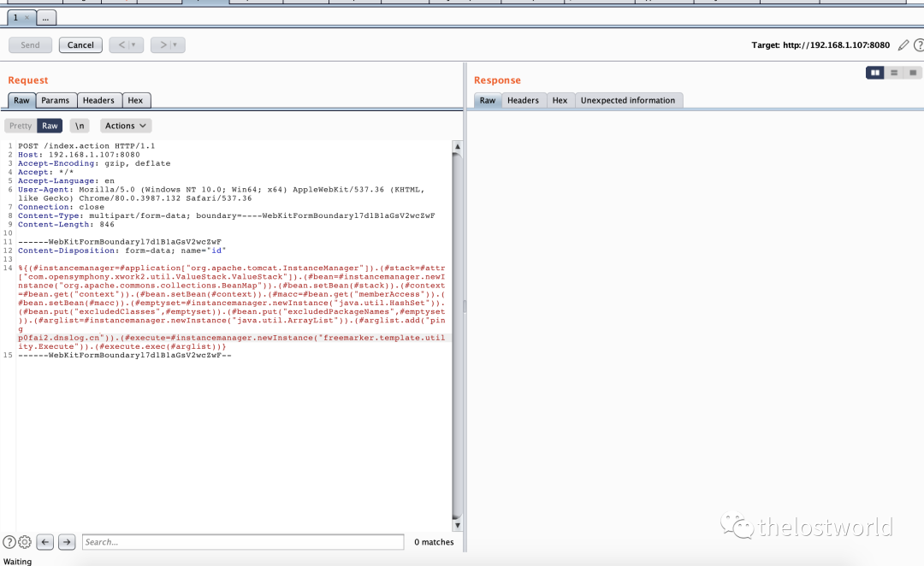This screenshot has height=566, width=924.
Task: Open Unexpected information response tab
Action: (x=628, y=100)
